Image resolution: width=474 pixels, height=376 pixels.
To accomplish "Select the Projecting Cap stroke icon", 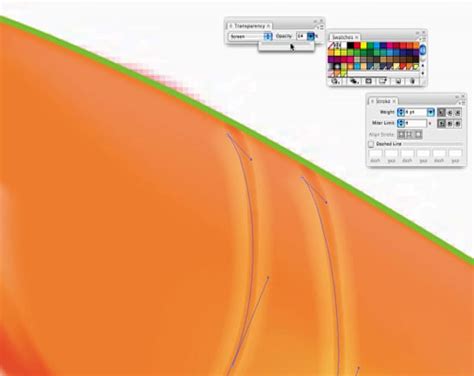I will 458,113.
